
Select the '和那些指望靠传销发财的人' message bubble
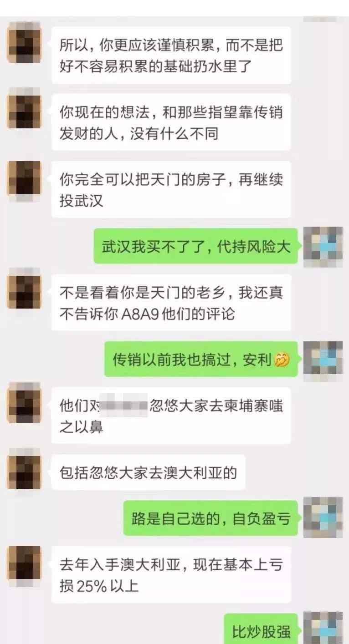171,122
